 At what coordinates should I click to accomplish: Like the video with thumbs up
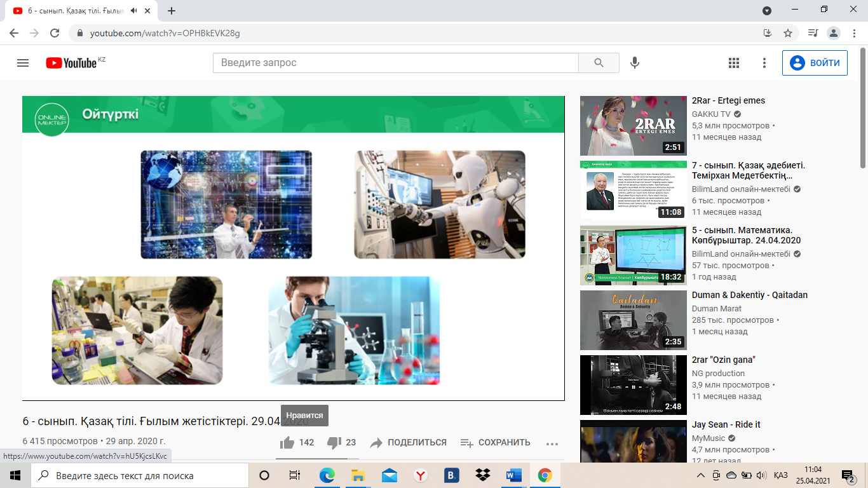(x=287, y=442)
